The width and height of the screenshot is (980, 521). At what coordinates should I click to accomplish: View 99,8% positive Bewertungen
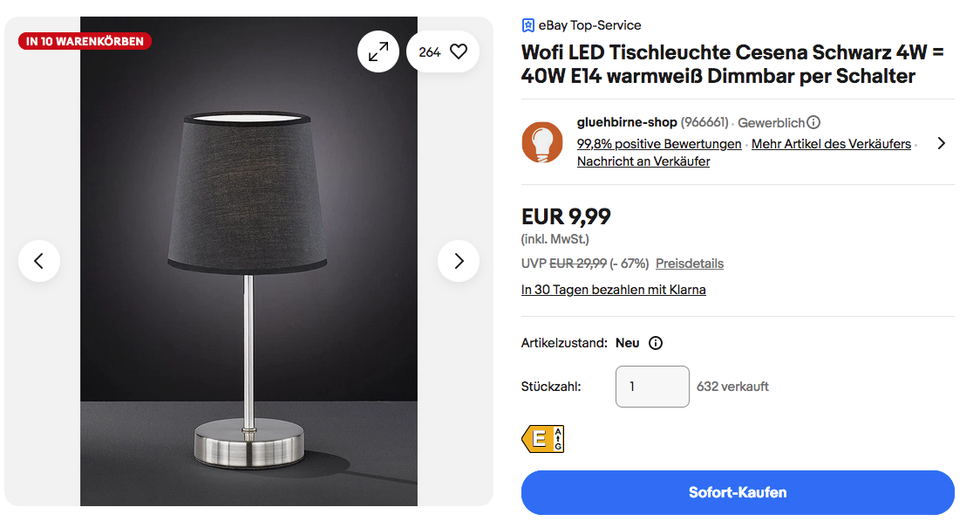[658, 144]
